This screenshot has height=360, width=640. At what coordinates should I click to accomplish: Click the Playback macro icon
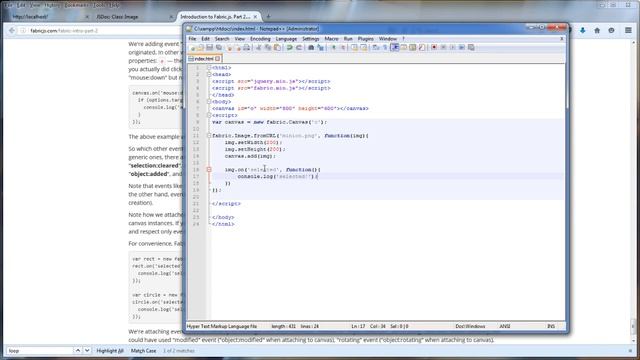pos(453,48)
